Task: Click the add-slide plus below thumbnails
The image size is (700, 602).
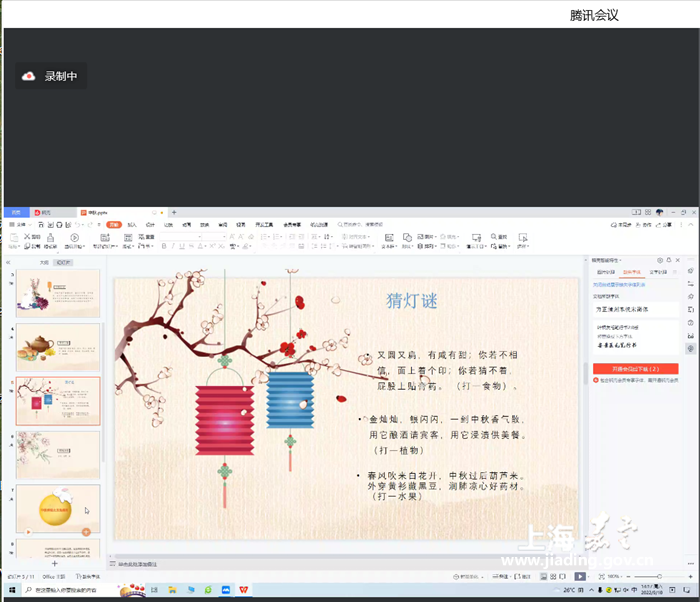Action: point(54,564)
